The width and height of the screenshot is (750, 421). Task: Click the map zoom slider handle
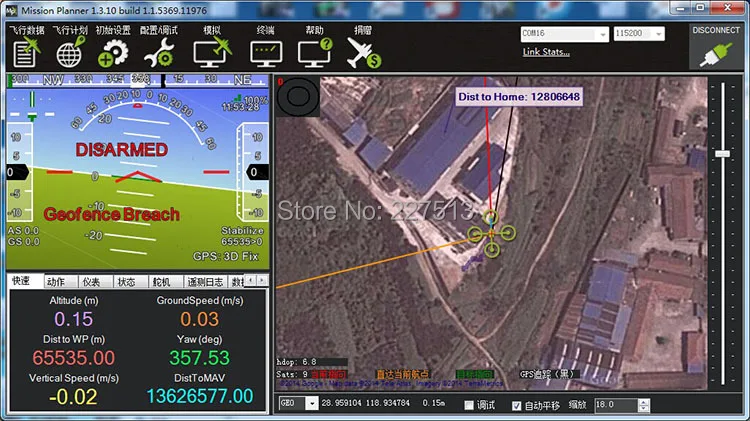[722, 154]
